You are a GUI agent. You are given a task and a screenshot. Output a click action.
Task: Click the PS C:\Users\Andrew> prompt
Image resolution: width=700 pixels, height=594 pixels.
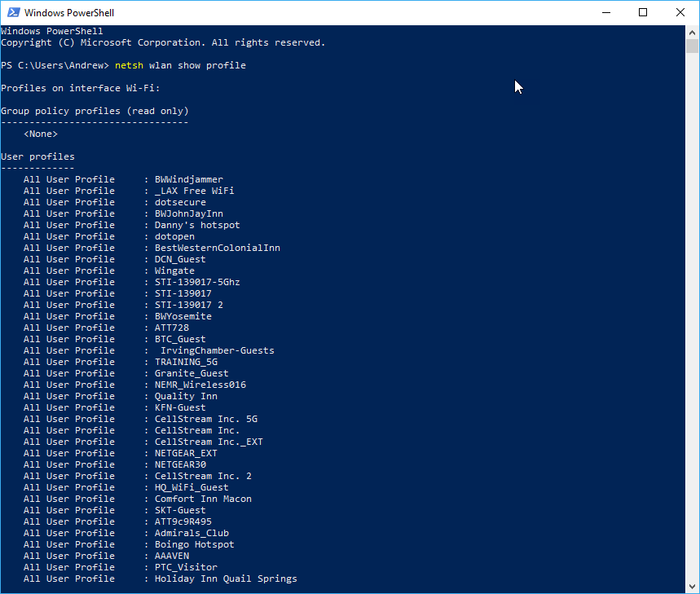(x=55, y=65)
